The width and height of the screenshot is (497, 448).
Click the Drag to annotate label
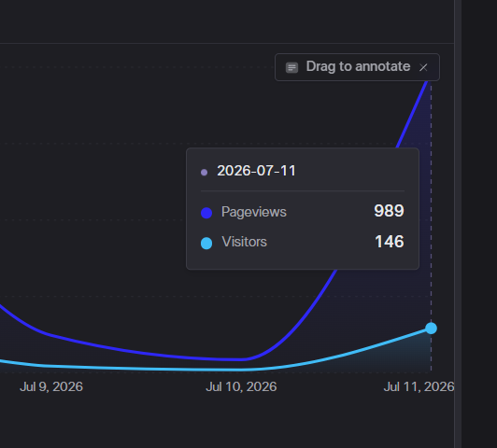coord(358,66)
